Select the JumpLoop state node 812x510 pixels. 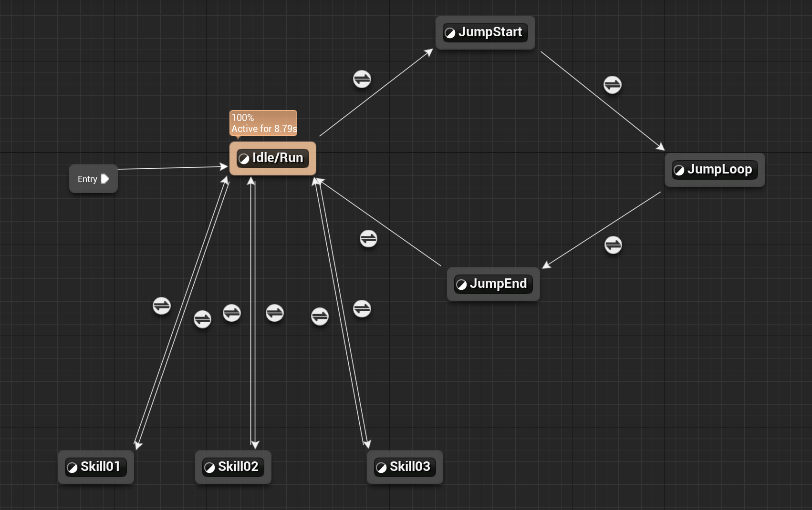(x=714, y=170)
